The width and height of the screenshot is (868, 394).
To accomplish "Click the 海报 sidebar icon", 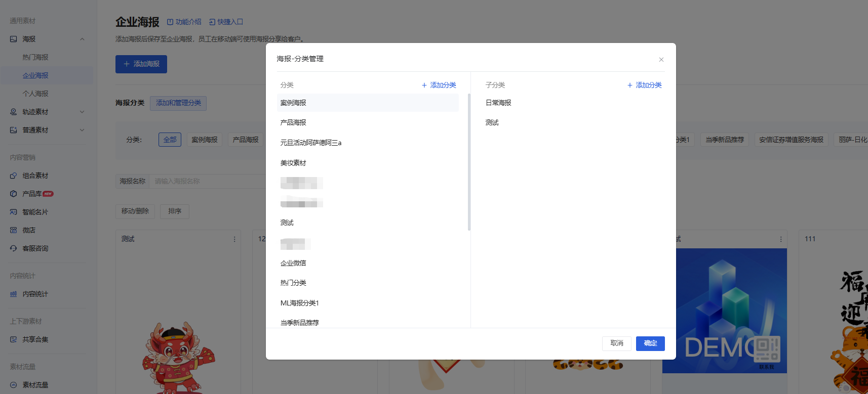I will coord(14,39).
